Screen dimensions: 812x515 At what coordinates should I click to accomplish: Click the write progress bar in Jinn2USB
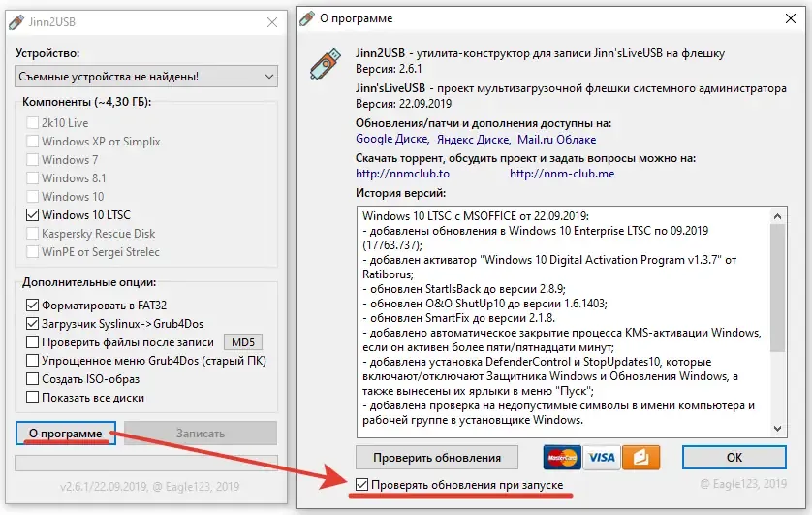pos(146,464)
